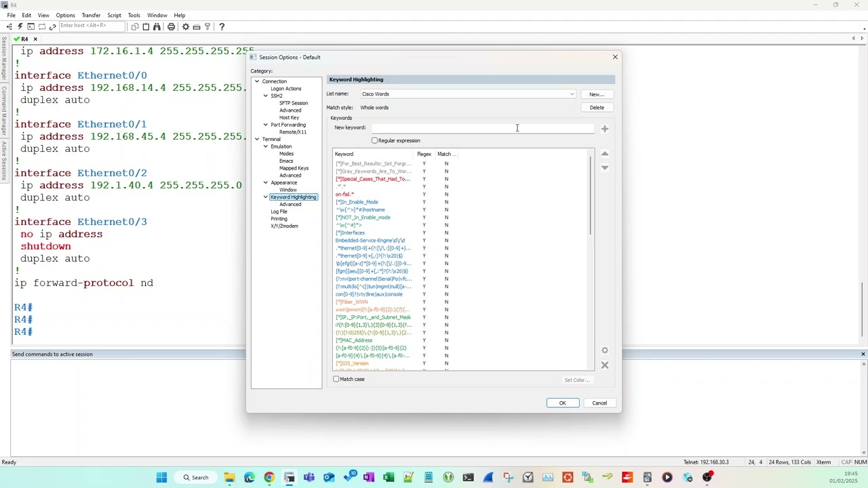Viewport: 868px width, 488px height.
Task: Remove keyword with X icon
Action: [x=605, y=365]
